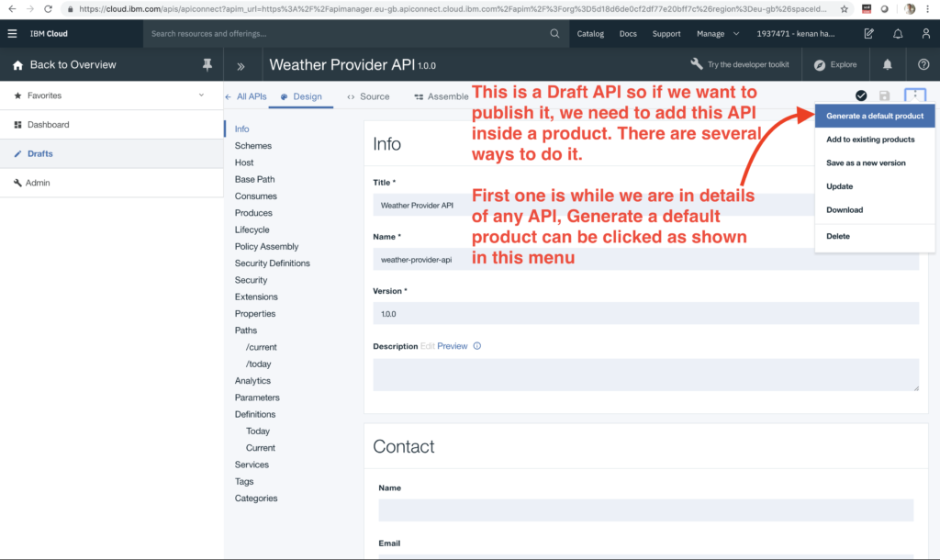Click the developer toolkit wrench icon
This screenshot has height=560, width=940.
(696, 64)
